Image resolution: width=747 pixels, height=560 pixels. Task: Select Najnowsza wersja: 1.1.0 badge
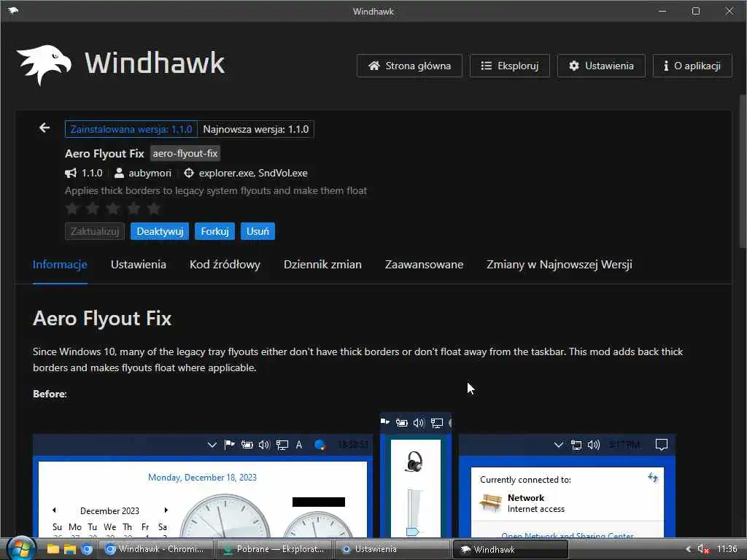256,129
